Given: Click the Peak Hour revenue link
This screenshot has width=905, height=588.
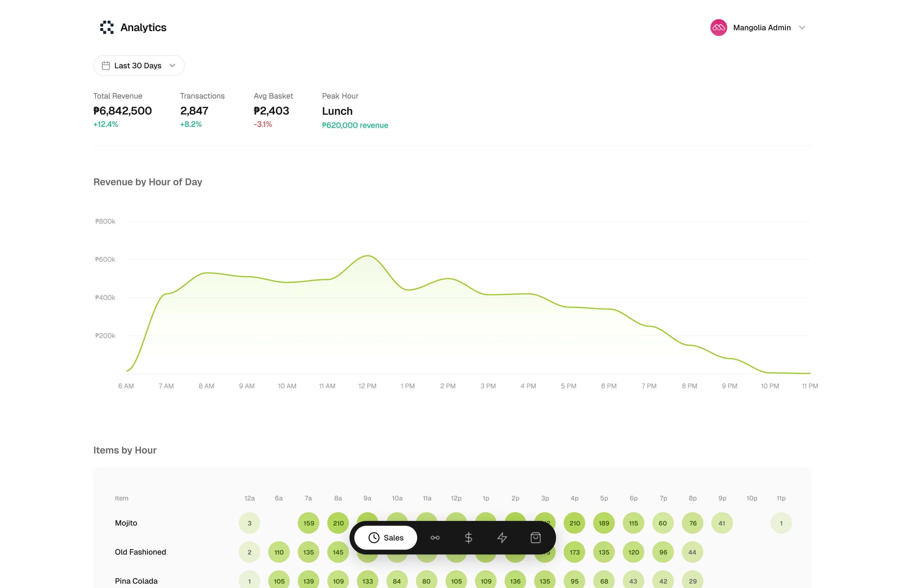Looking at the screenshot, I should point(355,125).
